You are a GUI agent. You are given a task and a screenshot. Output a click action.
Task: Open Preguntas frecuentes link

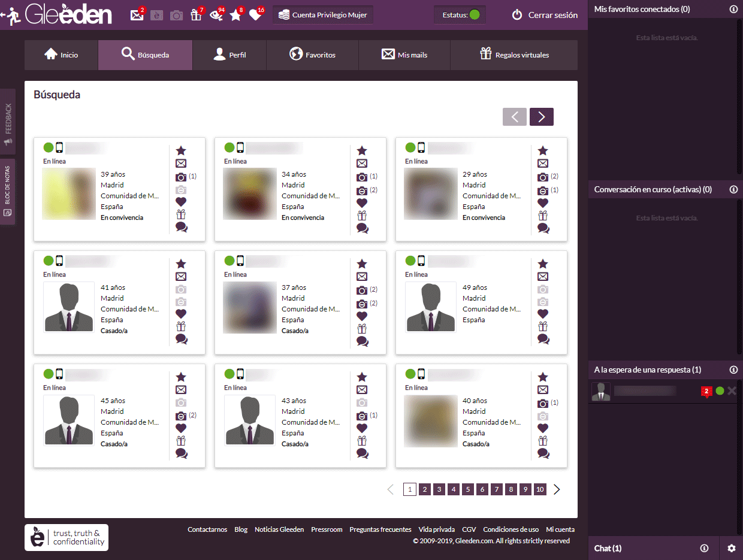(x=380, y=529)
